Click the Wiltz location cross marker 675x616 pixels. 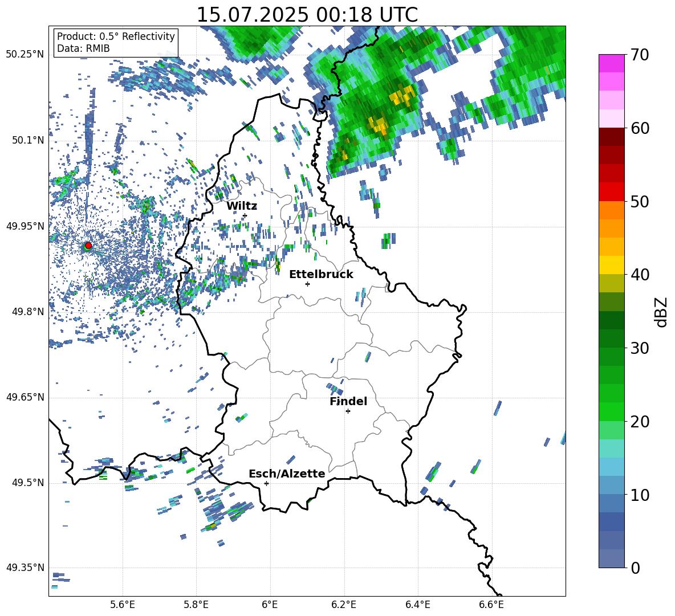click(x=245, y=215)
